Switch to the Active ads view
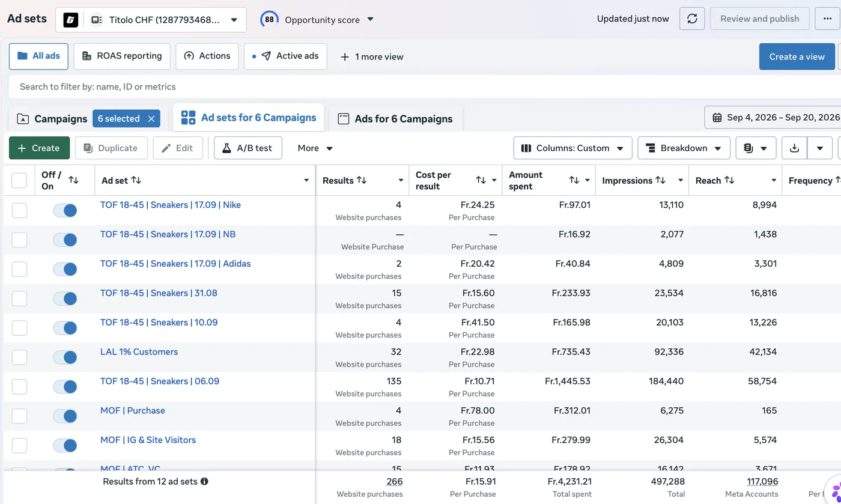This screenshot has width=841, height=504. 285,56
